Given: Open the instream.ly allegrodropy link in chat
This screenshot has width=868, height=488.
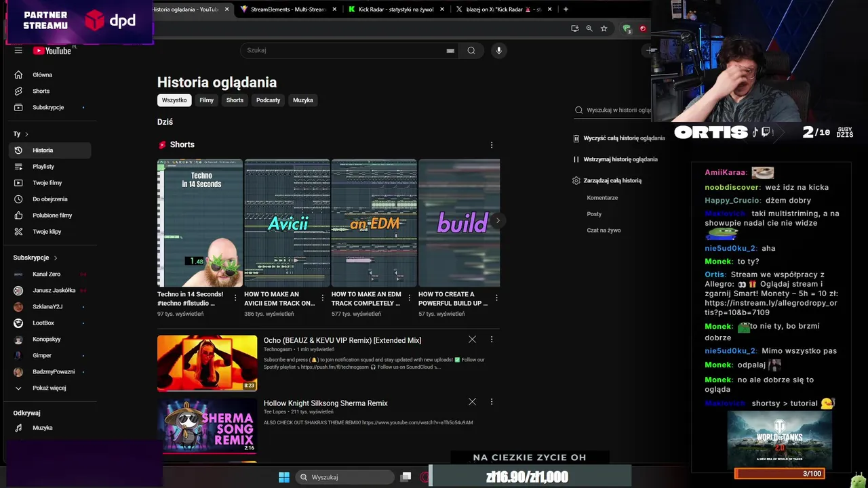Looking at the screenshot, I should [771, 308].
